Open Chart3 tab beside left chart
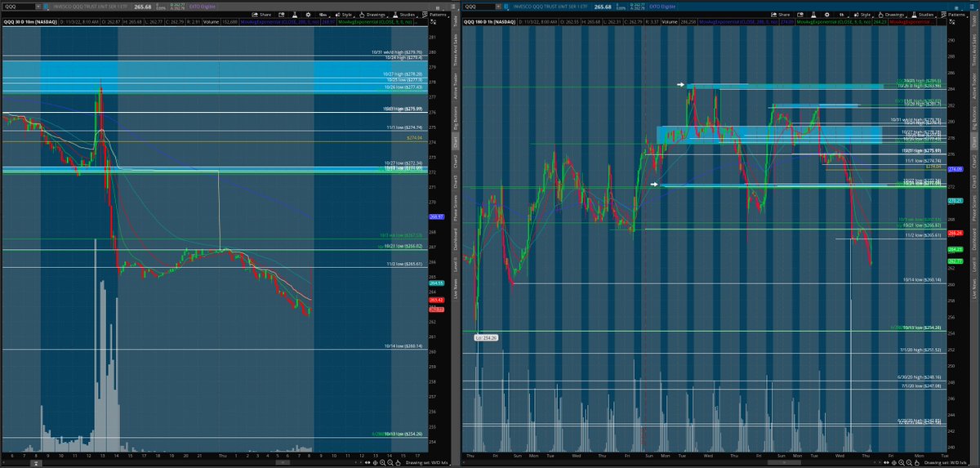The height and width of the screenshot is (468, 980). (456, 181)
